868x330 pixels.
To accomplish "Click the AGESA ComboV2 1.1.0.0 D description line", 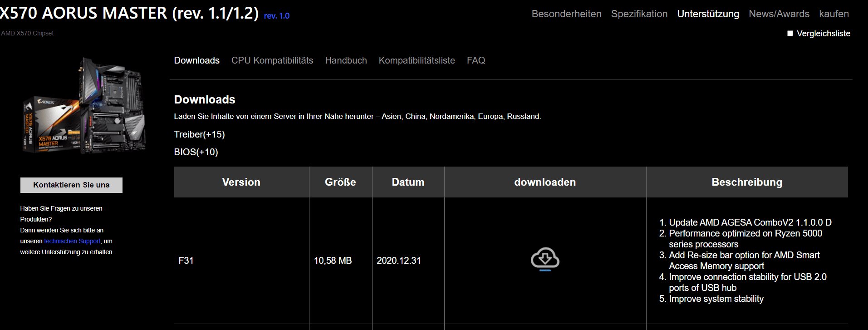I will (x=750, y=222).
